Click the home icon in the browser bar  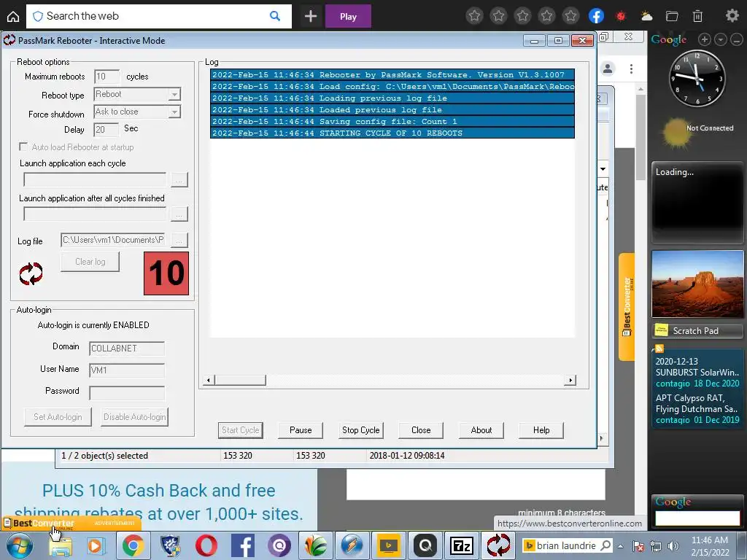tap(13, 17)
